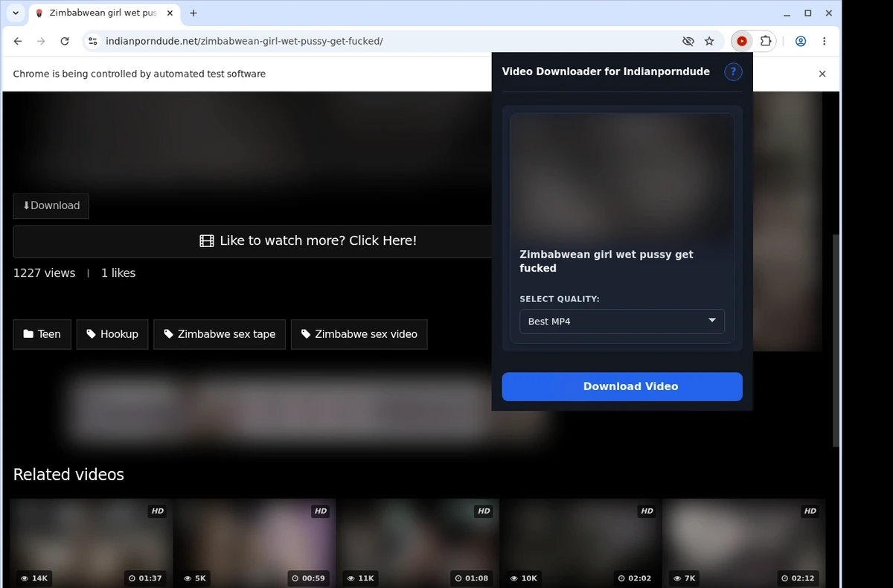
Task: Bookmark this page with the star icon
Action: 709,42
